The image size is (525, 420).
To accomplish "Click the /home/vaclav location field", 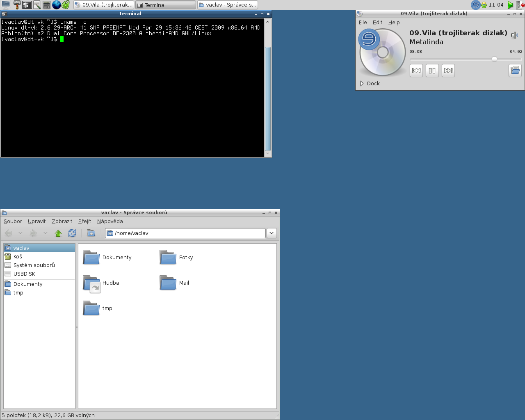I will (185, 233).
